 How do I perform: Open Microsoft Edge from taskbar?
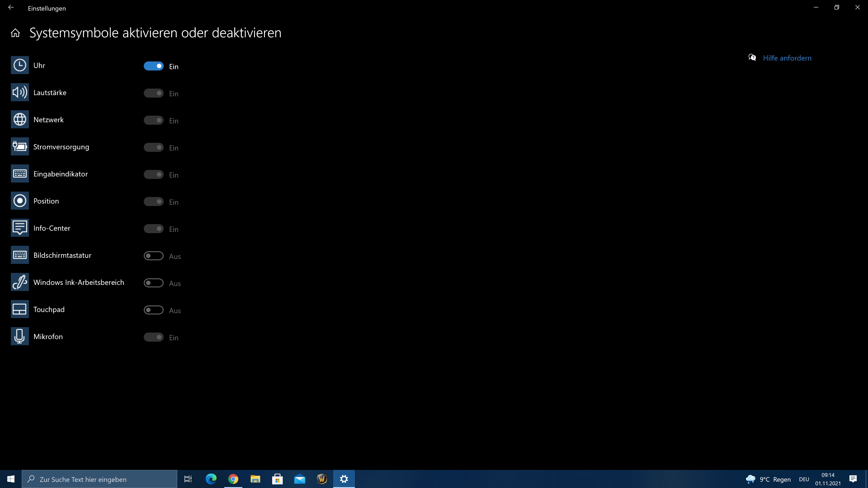211,479
